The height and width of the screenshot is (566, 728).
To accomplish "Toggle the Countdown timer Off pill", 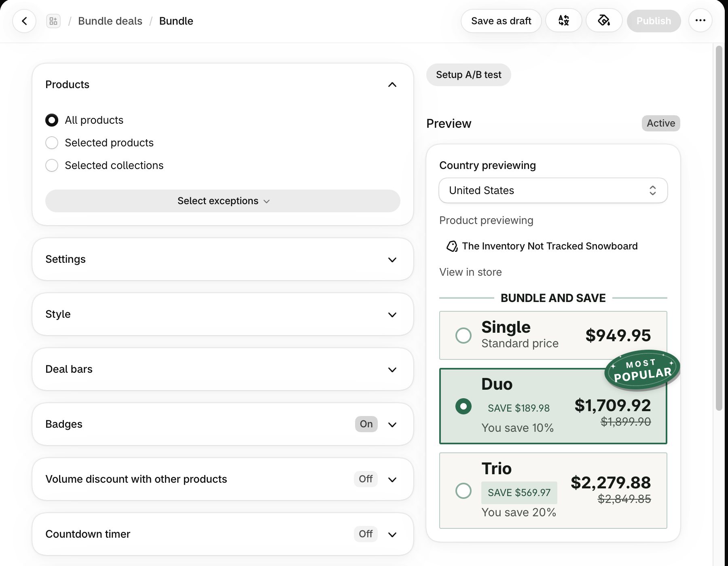I will pyautogui.click(x=366, y=534).
